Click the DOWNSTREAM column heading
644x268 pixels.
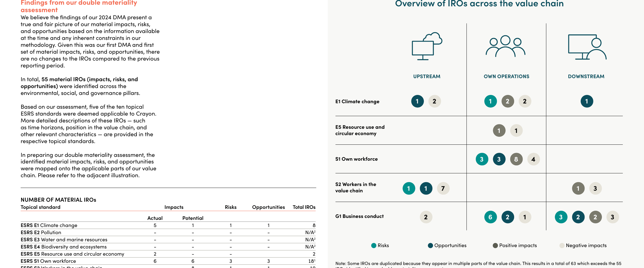point(586,76)
